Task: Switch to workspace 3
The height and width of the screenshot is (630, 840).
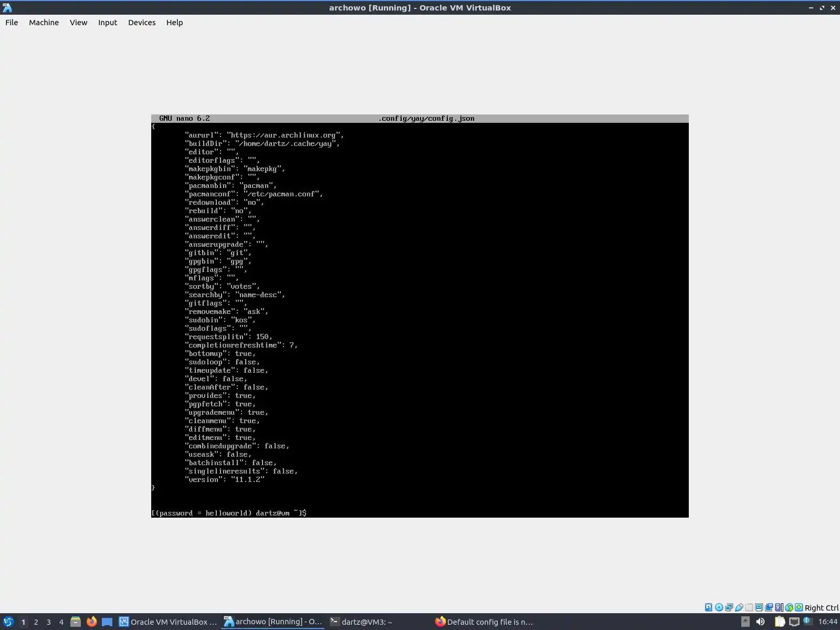Action: pyautogui.click(x=49, y=622)
